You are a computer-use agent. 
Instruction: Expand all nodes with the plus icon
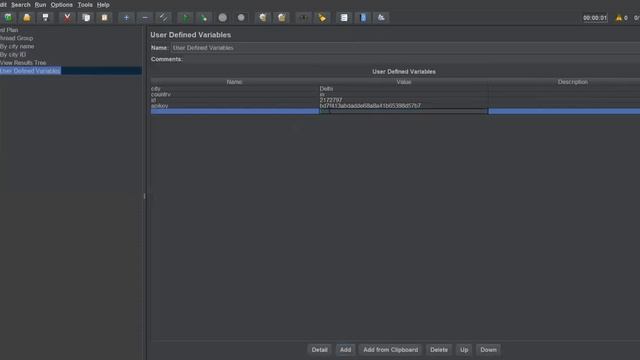pos(126,18)
